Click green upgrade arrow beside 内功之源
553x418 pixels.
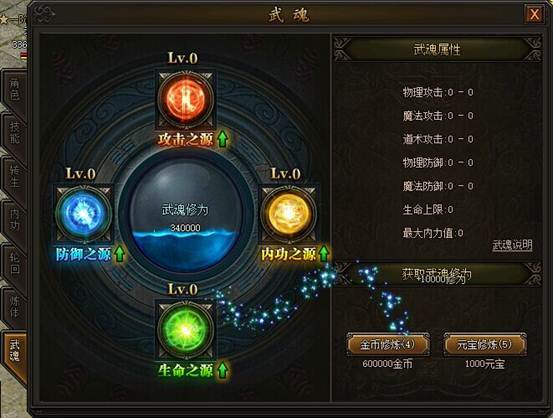[x=324, y=254]
